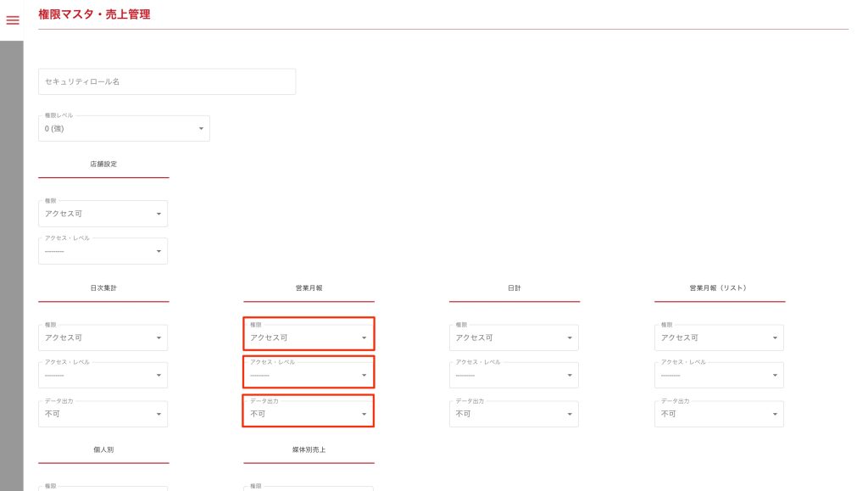Open the 権限 dropdown under 営業月報（リスト）

[x=719, y=338]
